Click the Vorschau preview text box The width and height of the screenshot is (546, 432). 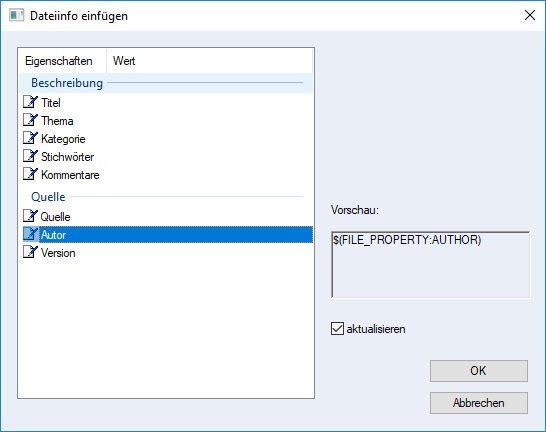point(431,265)
